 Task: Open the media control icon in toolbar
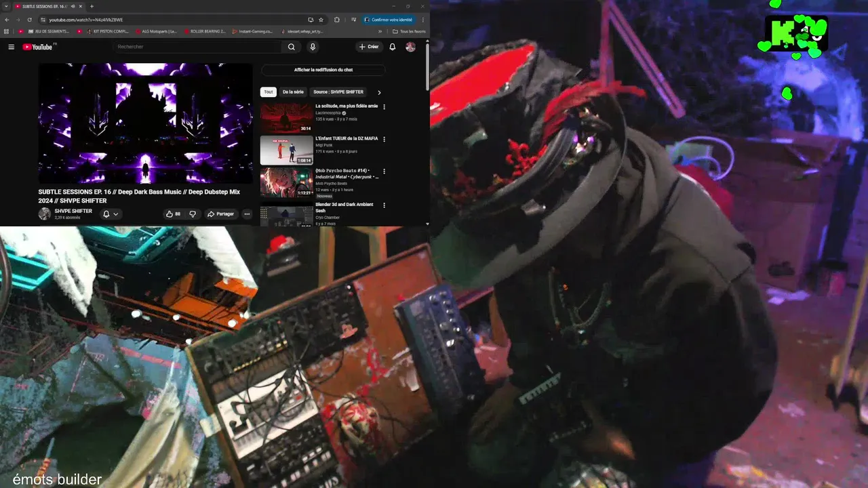353,20
